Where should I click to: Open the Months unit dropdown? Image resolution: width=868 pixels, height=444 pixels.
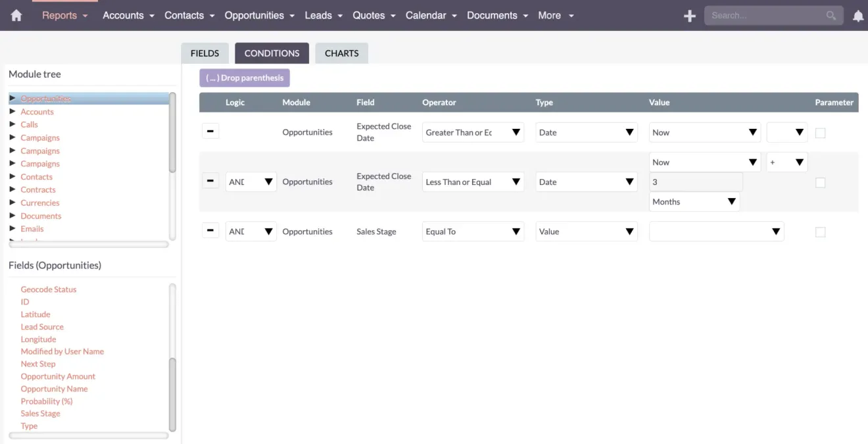tap(694, 201)
